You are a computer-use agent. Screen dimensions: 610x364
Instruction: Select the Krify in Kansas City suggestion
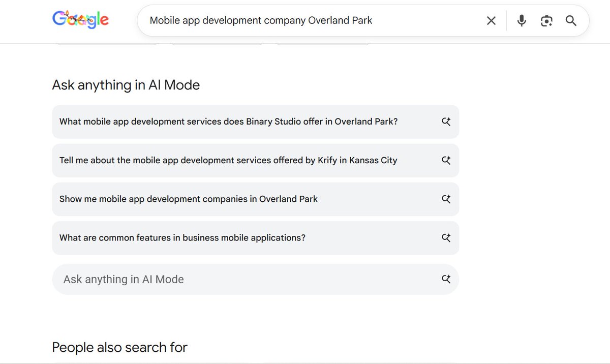pos(255,161)
